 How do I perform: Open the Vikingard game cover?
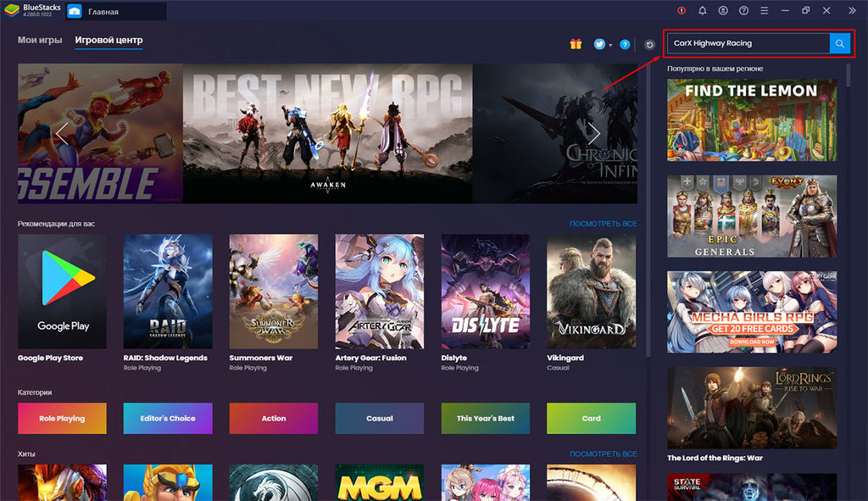coord(591,291)
